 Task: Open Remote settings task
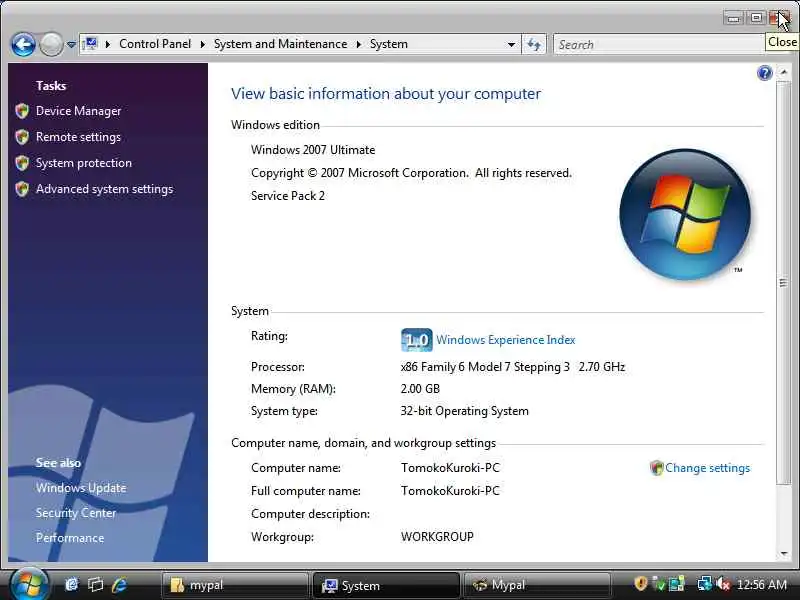(78, 137)
